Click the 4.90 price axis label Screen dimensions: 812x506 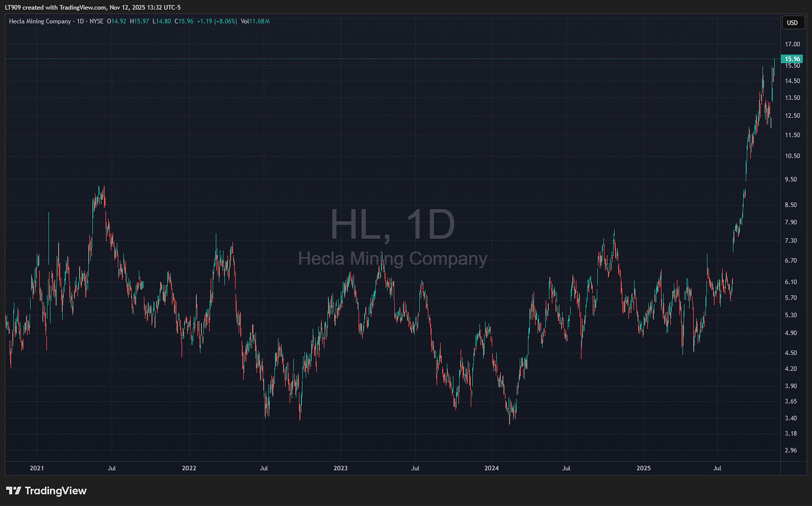[x=791, y=333]
